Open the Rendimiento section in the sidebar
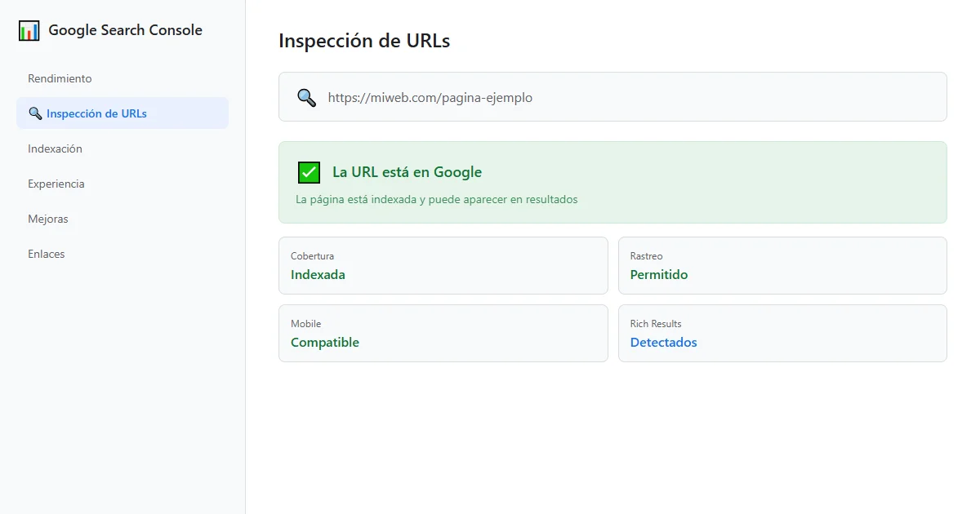 click(x=122, y=78)
